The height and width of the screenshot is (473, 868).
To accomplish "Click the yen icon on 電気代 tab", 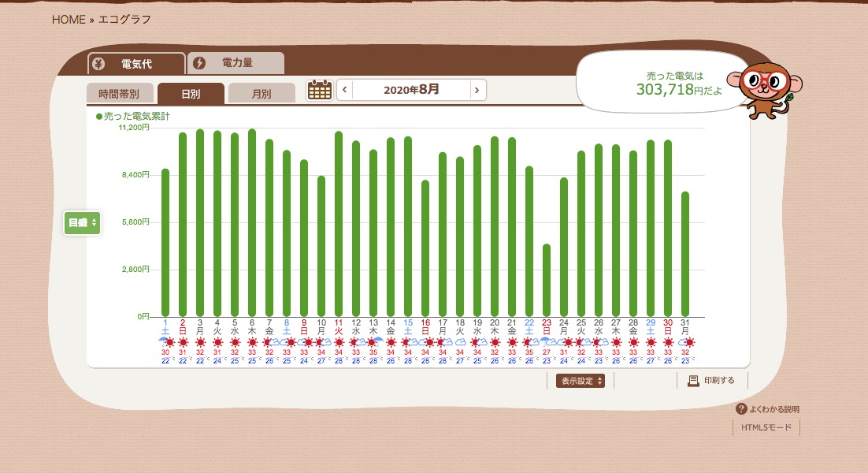I will pos(98,64).
